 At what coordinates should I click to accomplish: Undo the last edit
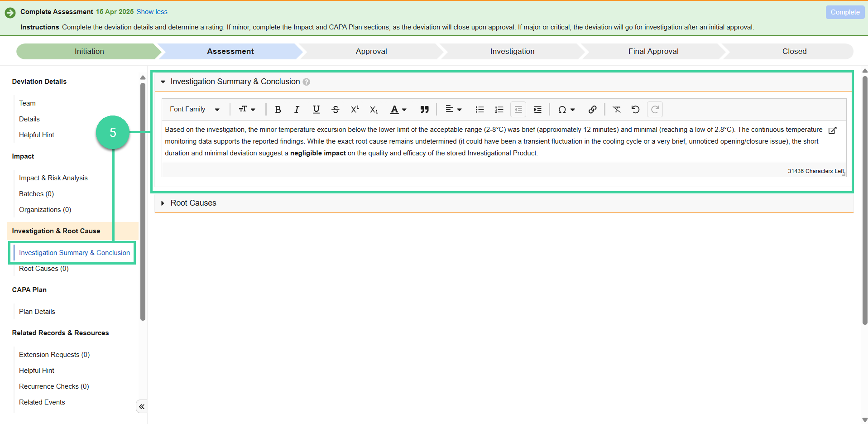(x=635, y=110)
